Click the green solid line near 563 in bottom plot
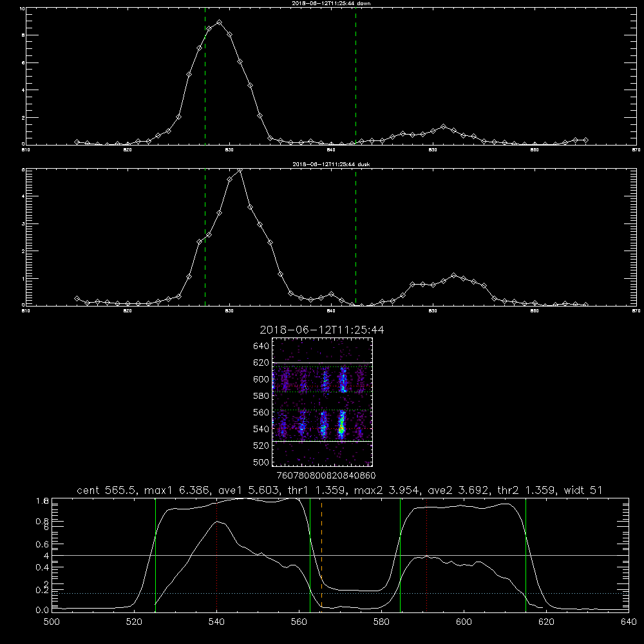This screenshot has width=644, height=644. [x=310, y=554]
